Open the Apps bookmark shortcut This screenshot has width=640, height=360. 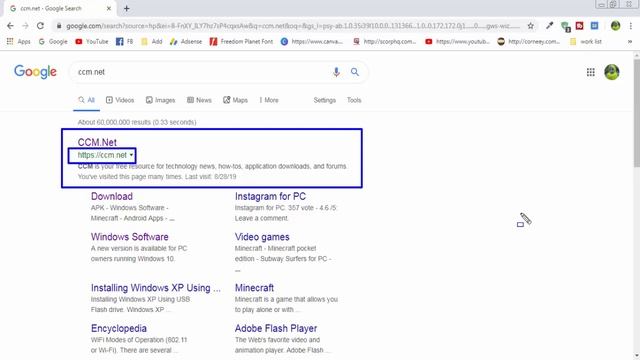(x=19, y=42)
